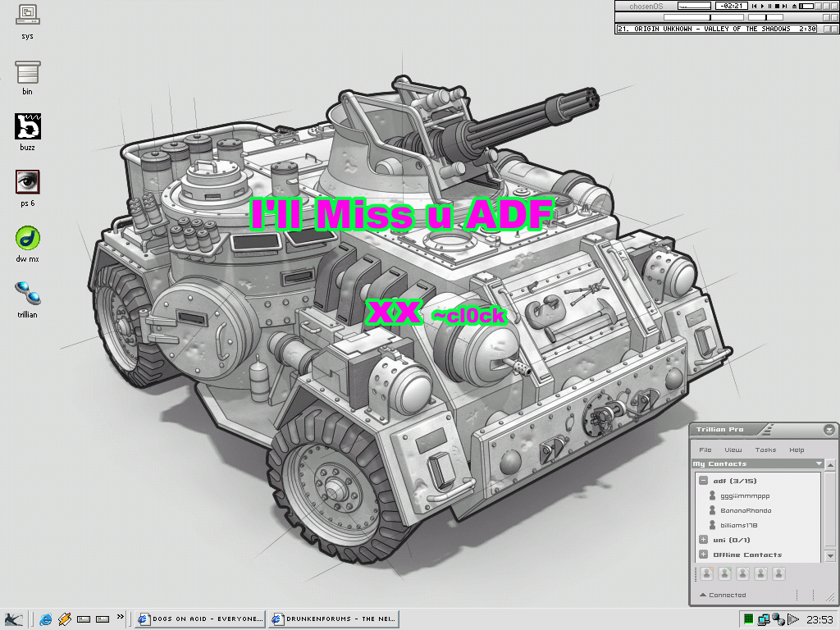
Task: Open the Trillian desktop shortcut
Action: tap(27, 293)
